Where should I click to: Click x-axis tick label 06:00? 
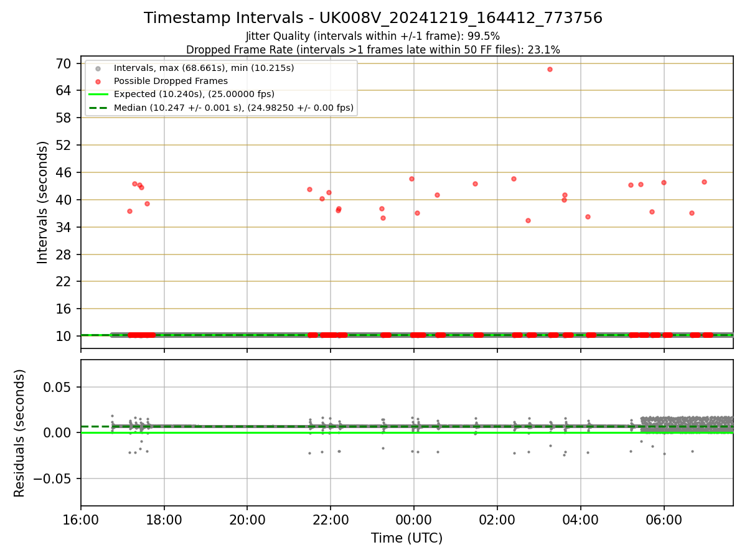[664, 520]
